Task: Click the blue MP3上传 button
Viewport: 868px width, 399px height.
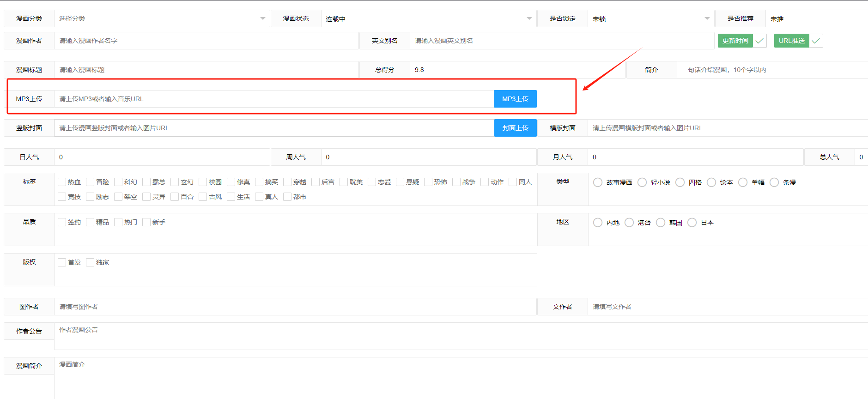Action: (x=515, y=99)
